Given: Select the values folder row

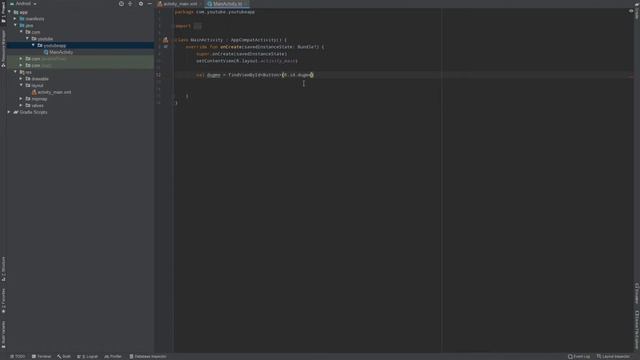Looking at the screenshot, I should pos(80,105).
